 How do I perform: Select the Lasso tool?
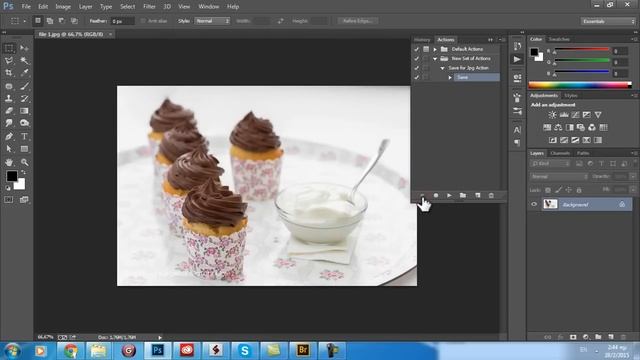[9, 61]
